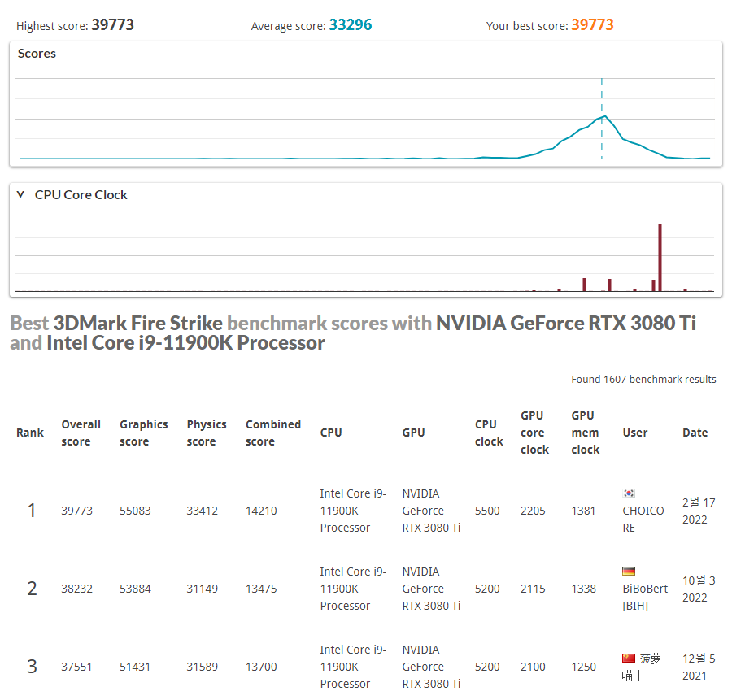Click the GPU mem clock column header
This screenshot has height=700, width=732.
[585, 433]
